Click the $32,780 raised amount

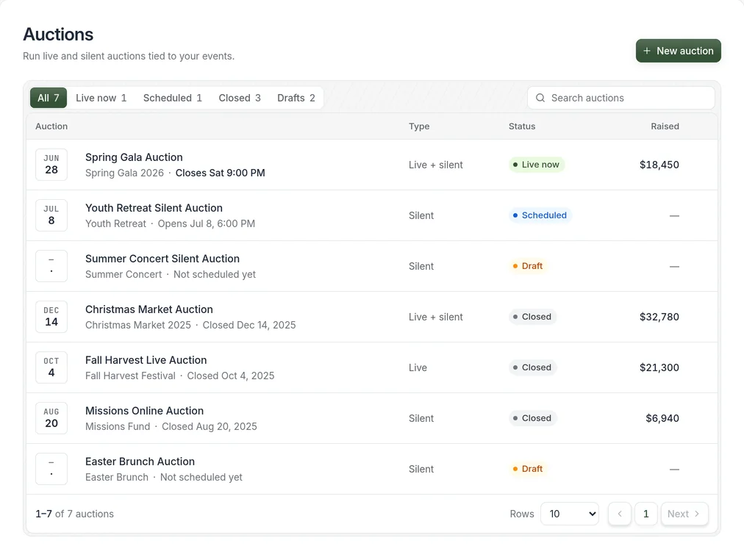pos(659,317)
